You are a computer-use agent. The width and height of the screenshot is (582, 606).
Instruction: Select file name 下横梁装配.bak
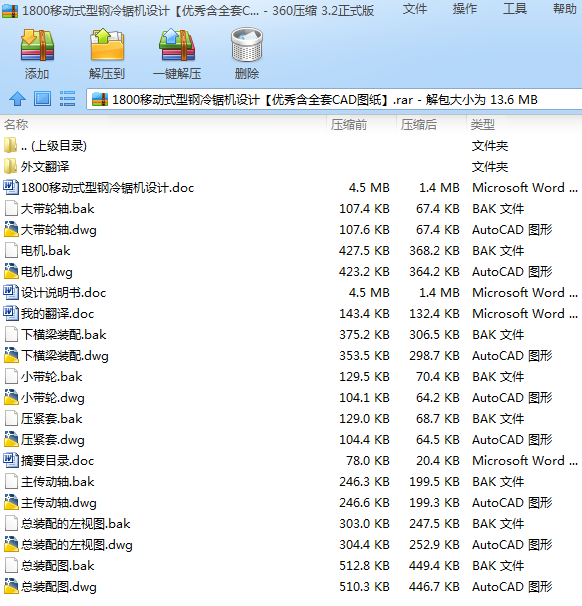64,335
